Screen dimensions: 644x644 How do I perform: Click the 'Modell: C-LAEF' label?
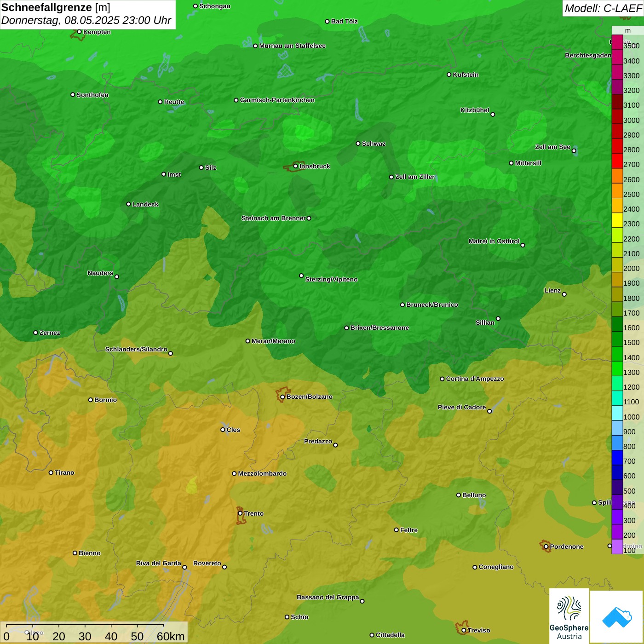[603, 8]
